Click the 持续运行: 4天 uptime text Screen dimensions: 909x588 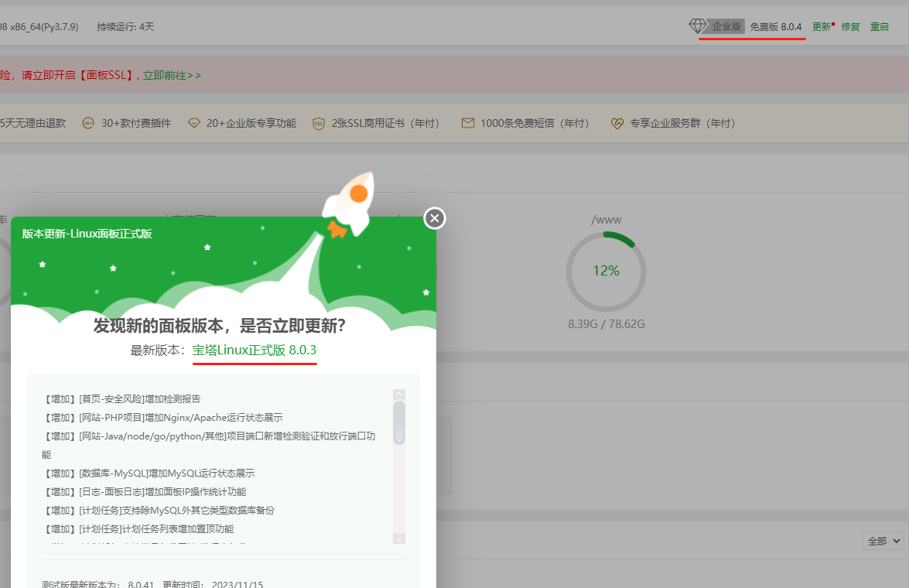125,26
